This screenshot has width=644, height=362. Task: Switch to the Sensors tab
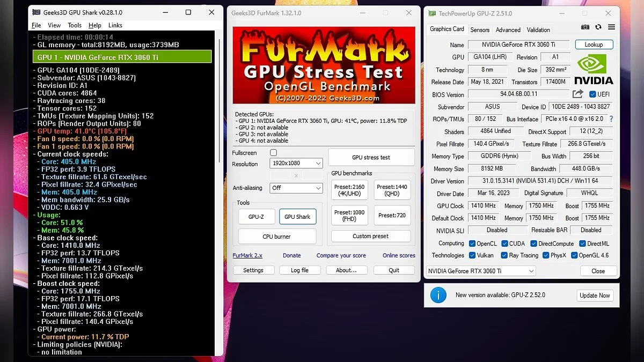point(479,30)
